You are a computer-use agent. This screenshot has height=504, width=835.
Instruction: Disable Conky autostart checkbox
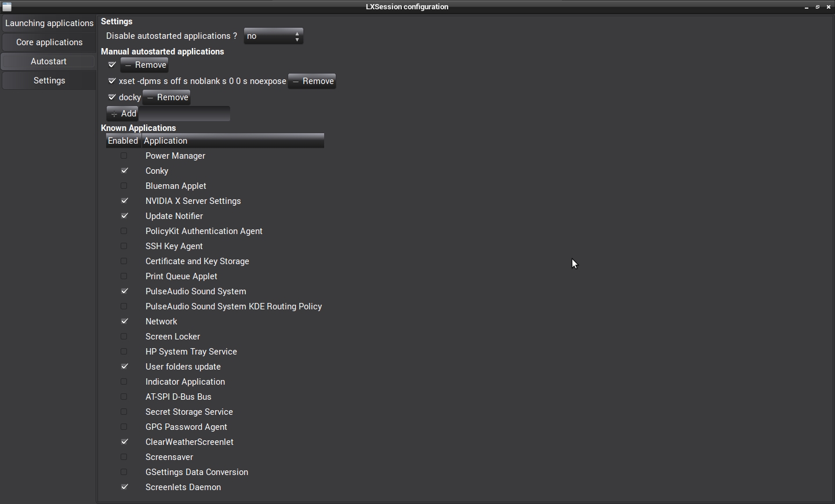click(124, 171)
